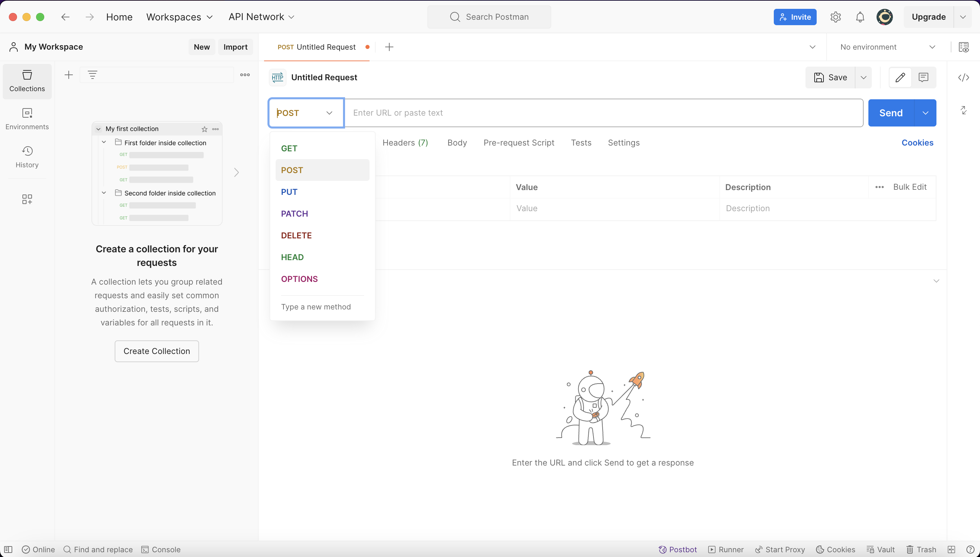Viewport: 980px width, 557px height.
Task: Open the Cookies link near Settings
Action: [x=917, y=143]
